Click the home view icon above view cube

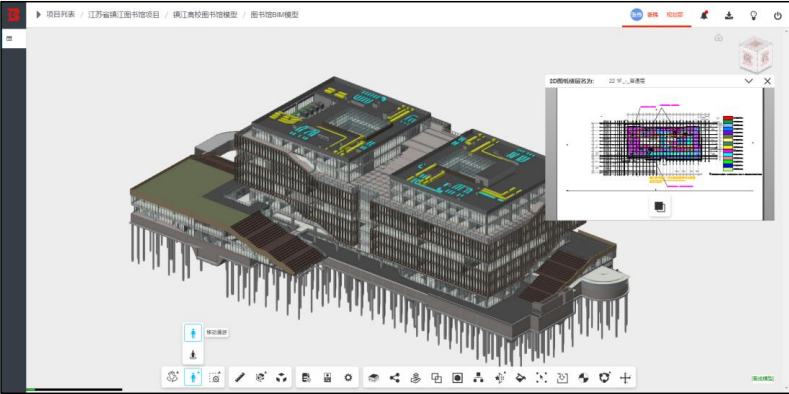pos(719,37)
